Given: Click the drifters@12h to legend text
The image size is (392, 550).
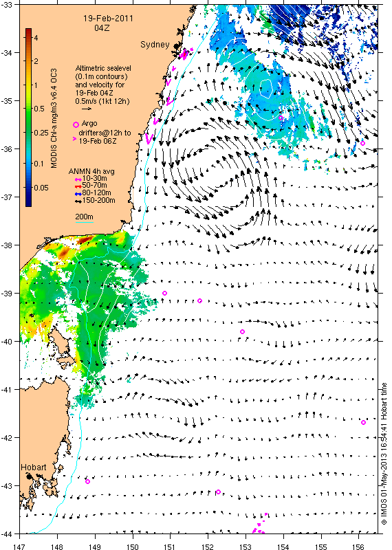Looking at the screenshot, I should click(105, 133).
